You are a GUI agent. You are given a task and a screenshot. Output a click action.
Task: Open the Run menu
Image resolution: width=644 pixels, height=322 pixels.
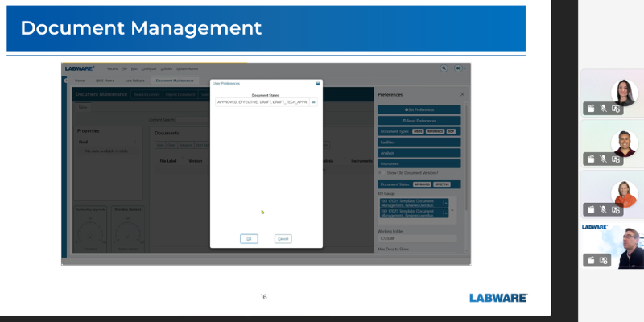coord(134,68)
